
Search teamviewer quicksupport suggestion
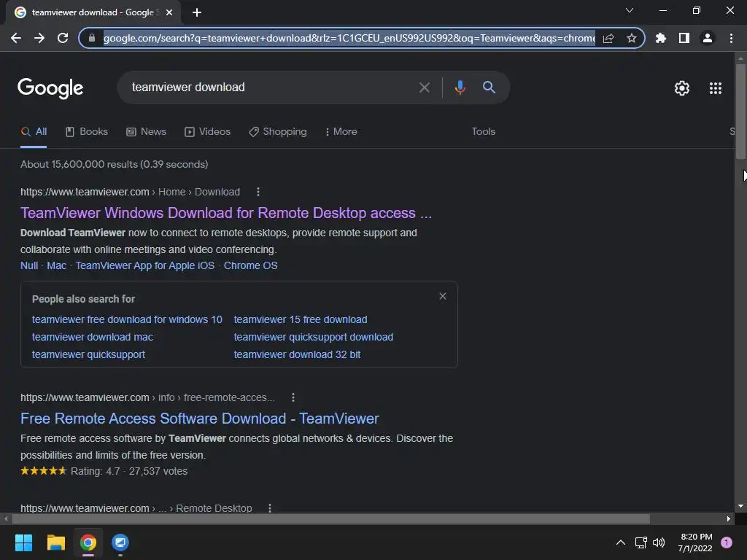click(x=88, y=355)
